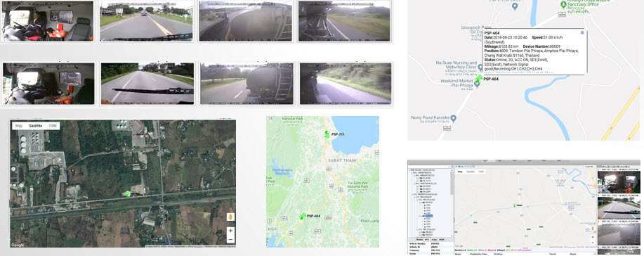
Task: Select the PSP-604 marker on the Surat Thani map
Action: click(x=303, y=216)
